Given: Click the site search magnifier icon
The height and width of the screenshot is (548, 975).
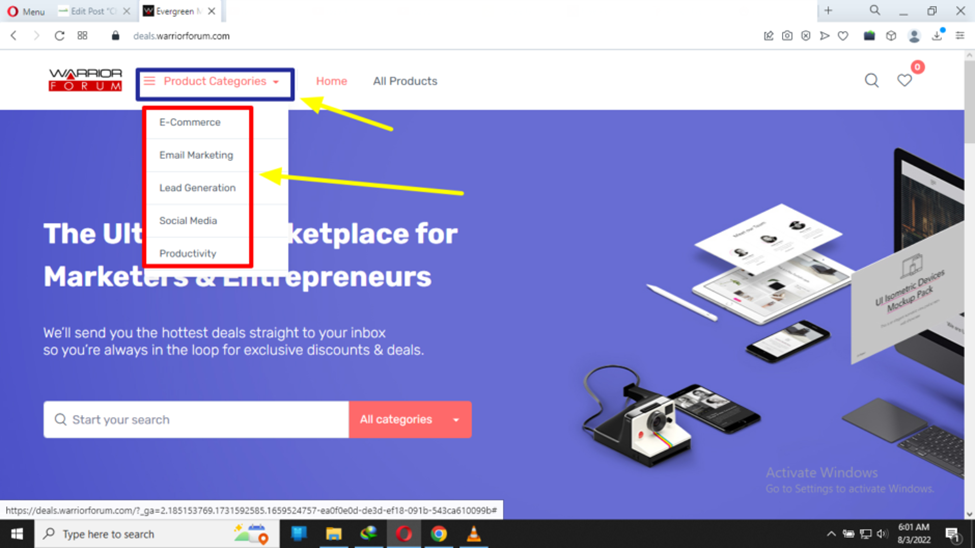Looking at the screenshot, I should click(872, 80).
